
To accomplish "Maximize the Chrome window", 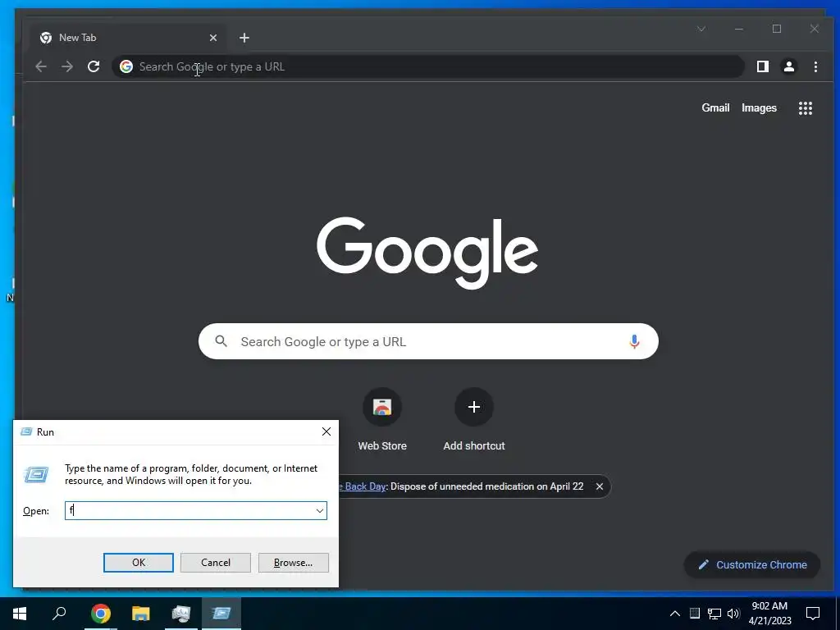I will (x=777, y=29).
